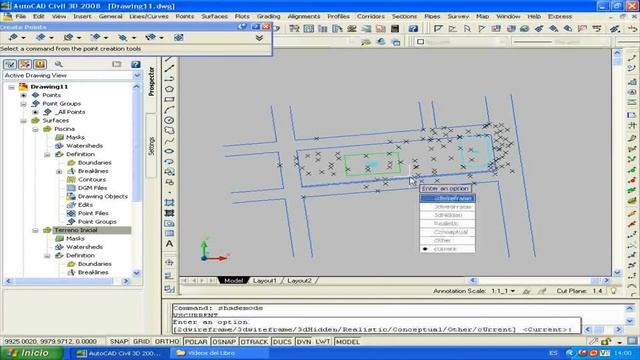This screenshot has height=360, width=640.
Task: Open the Prospector tab in Toolspace
Action: [x=151, y=82]
